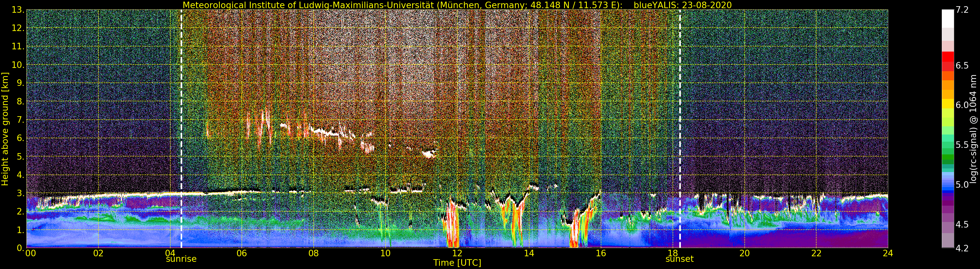Click time-axis tick label '14'
This screenshot has width=980, height=269.
pos(529,253)
